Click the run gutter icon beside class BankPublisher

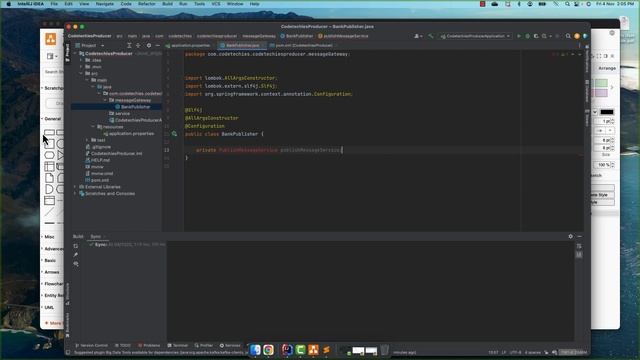174,134
